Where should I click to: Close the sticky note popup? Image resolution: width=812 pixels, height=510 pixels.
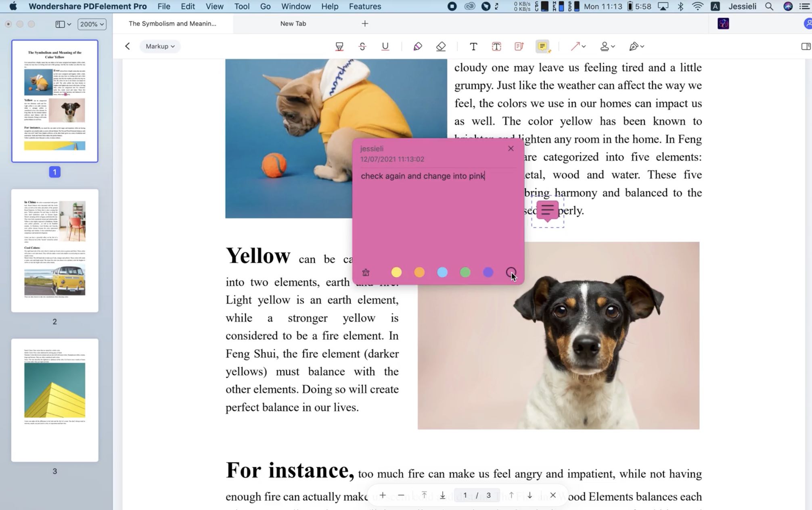(x=511, y=148)
